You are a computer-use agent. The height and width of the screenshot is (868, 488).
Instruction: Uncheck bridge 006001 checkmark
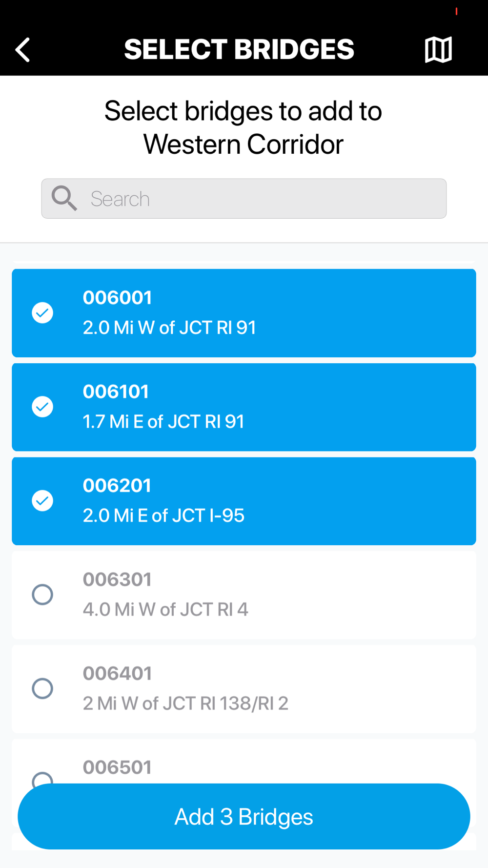tap(42, 313)
